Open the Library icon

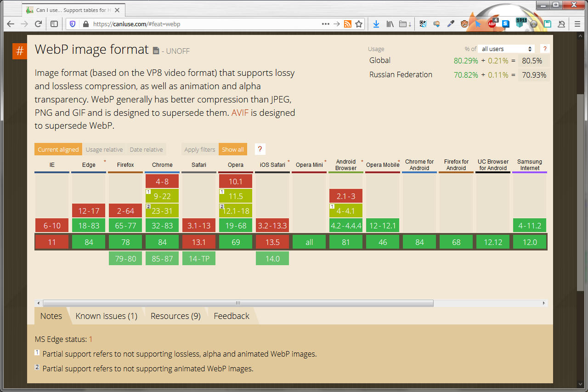(390, 24)
